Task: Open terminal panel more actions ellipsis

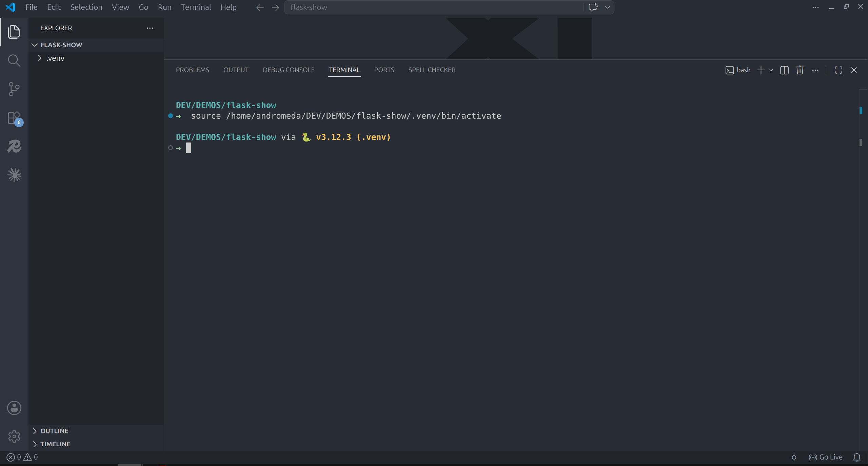Action: click(815, 70)
